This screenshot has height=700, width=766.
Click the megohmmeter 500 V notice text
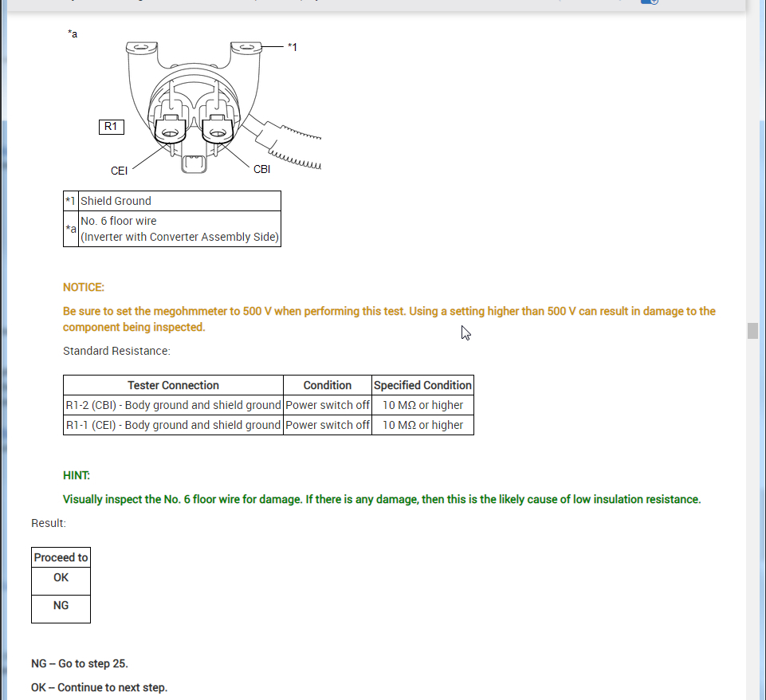(389, 319)
